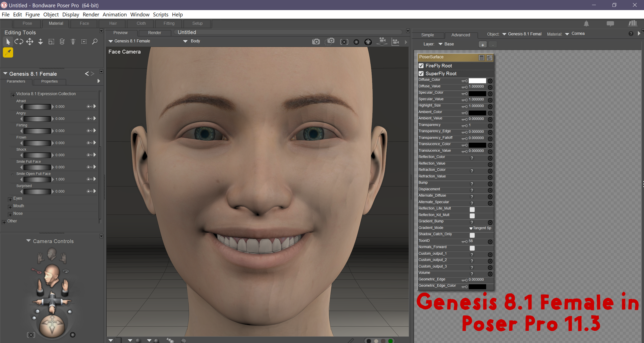Uncheck the FireFly Root checkbox
644x343 pixels.
click(x=421, y=66)
